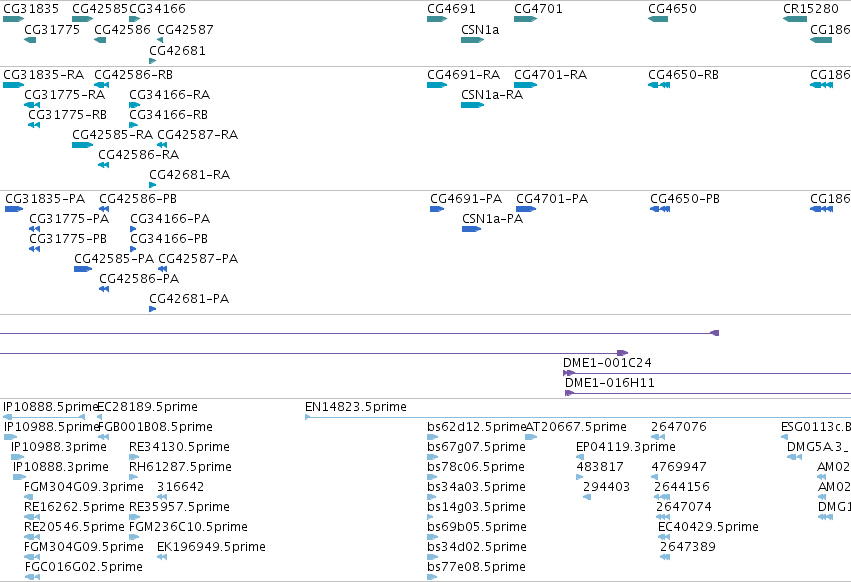Viewport: 851px width, 582px height.
Task: Select the CG42681-RA transcript label
Action: [189, 175]
